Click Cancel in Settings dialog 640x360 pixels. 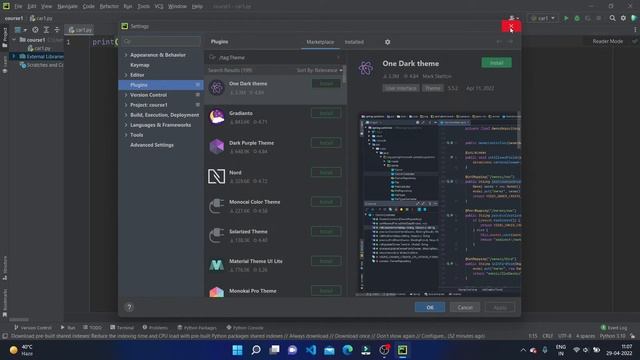tap(465, 307)
